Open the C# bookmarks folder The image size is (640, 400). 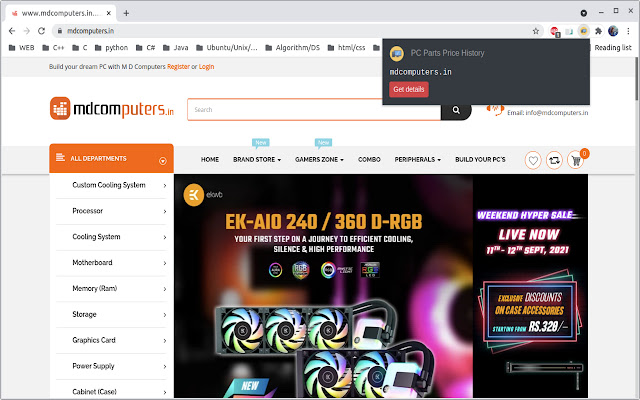click(x=145, y=48)
